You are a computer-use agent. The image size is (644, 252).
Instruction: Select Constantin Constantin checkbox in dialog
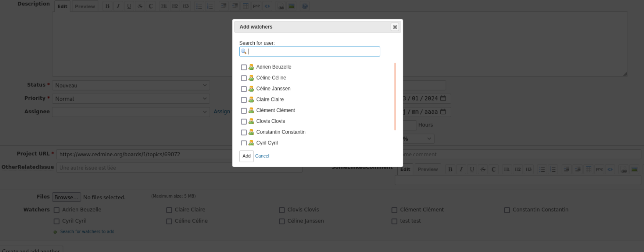click(244, 133)
